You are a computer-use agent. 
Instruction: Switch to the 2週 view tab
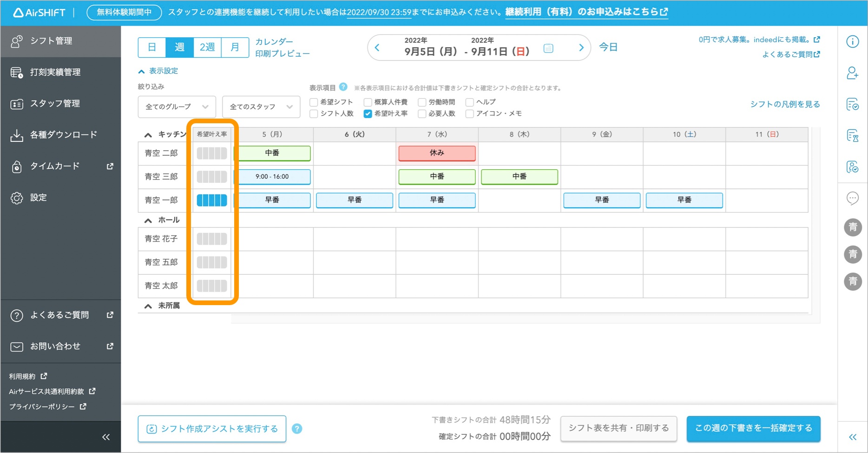coord(207,47)
